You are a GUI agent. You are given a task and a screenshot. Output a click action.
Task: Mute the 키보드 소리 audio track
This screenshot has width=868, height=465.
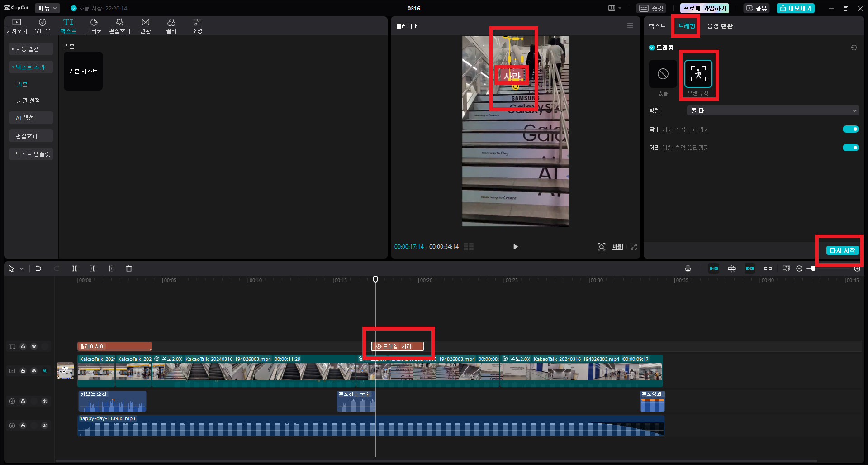(x=45, y=401)
